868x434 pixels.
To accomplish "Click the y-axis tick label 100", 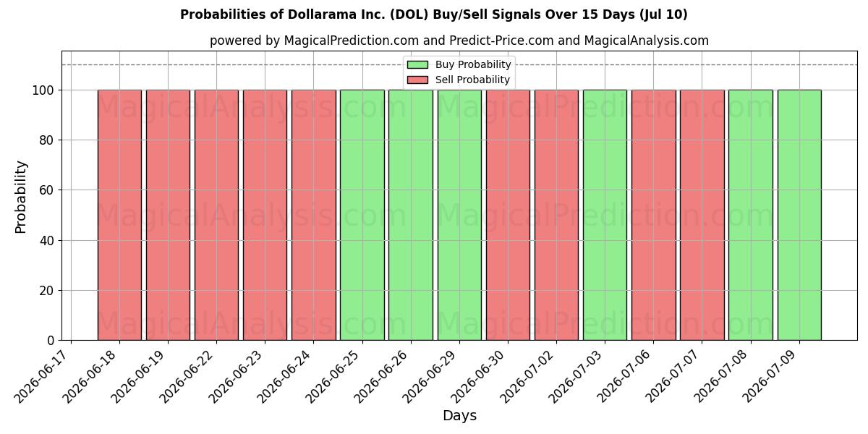I will [x=43, y=90].
